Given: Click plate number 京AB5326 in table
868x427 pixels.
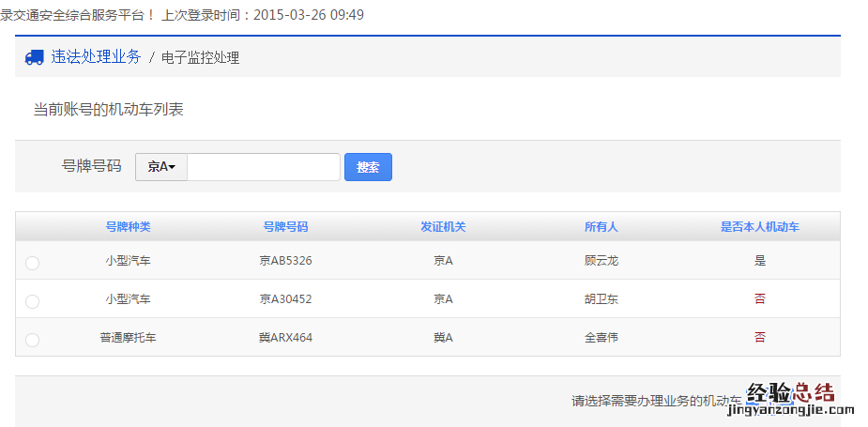Looking at the screenshot, I should [x=285, y=261].
